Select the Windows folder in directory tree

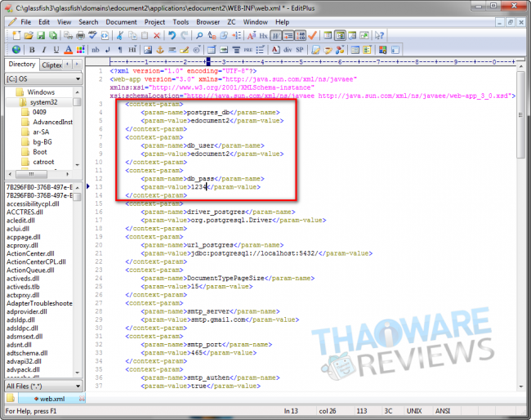point(41,92)
